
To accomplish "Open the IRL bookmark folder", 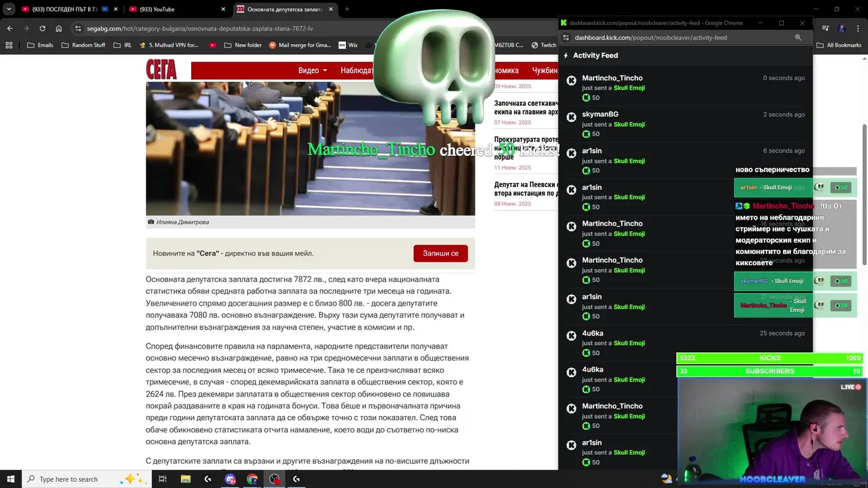I will click(x=123, y=45).
